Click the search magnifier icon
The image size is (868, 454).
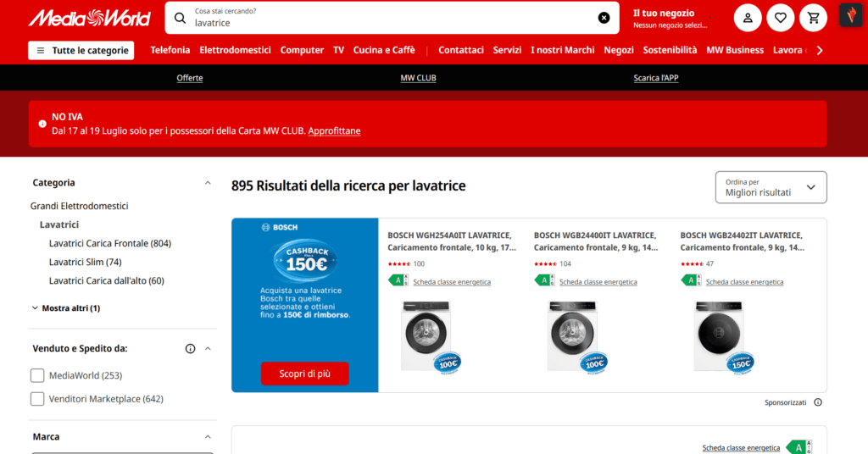pyautogui.click(x=180, y=19)
